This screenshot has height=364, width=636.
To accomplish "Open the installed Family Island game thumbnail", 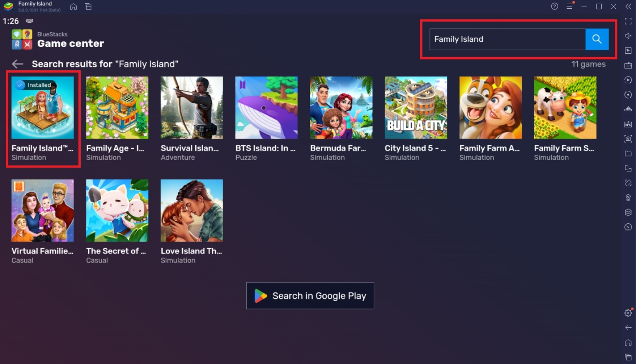I will click(x=43, y=108).
